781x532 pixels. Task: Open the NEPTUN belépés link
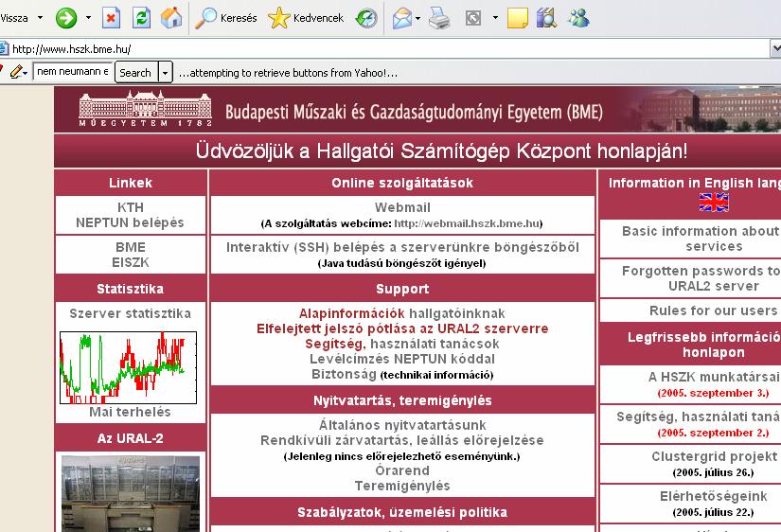tap(130, 222)
